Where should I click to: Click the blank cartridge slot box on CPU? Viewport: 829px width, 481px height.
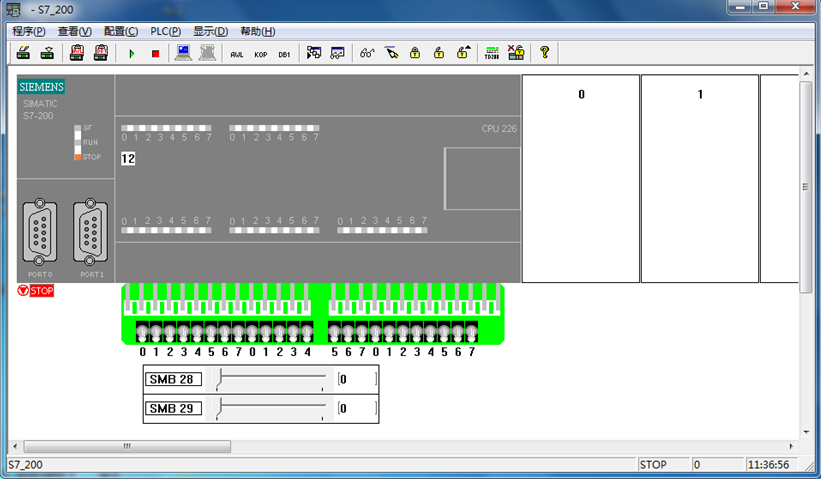tap(482, 179)
